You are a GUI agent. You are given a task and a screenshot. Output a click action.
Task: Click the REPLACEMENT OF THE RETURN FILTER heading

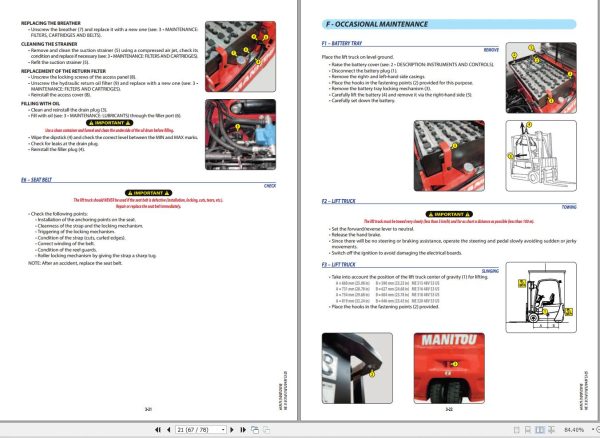point(64,71)
